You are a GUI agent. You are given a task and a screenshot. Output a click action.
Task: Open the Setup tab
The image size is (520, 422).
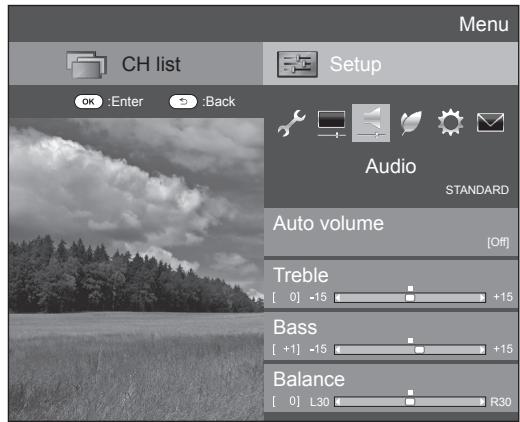pyautogui.click(x=390, y=64)
